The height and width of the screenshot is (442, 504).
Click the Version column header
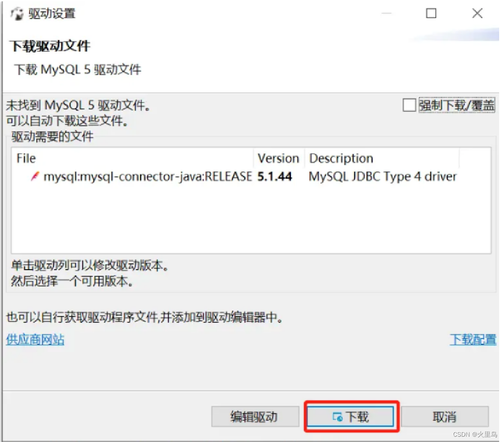pos(279,158)
